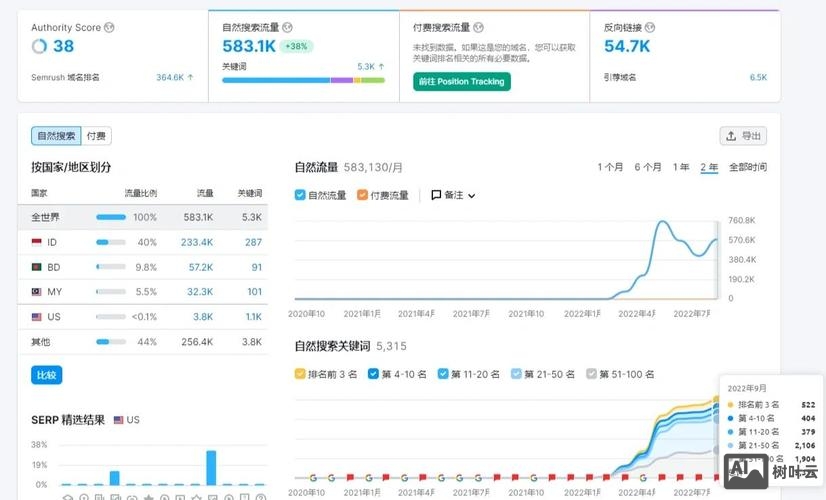Select the 2 年 time range
Image resolution: width=826 pixels, height=500 pixels.
pyautogui.click(x=709, y=167)
